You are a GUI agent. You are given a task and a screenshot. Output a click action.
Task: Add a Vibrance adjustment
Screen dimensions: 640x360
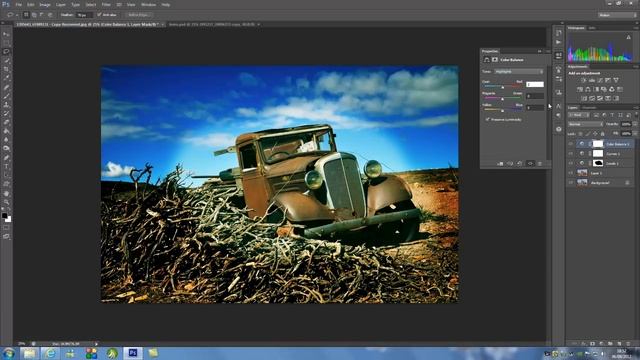click(616, 80)
